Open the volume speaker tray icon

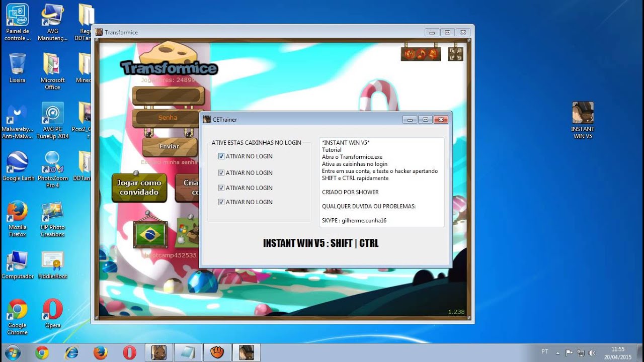592,353
